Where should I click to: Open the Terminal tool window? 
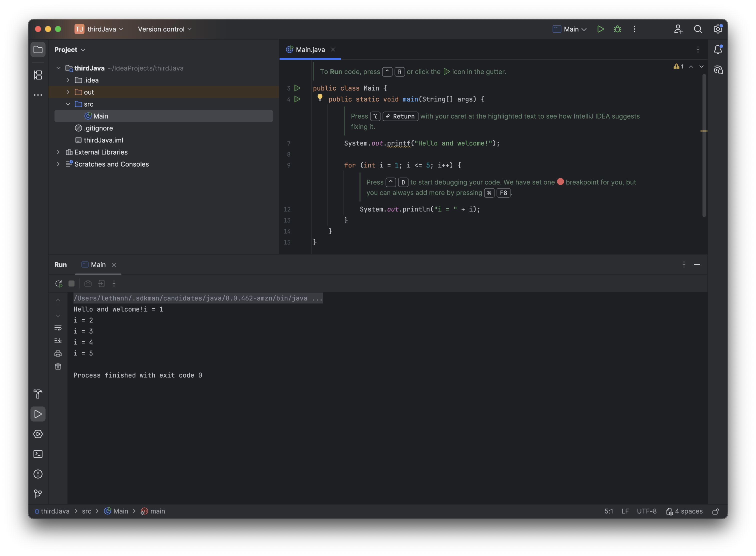coord(38,454)
